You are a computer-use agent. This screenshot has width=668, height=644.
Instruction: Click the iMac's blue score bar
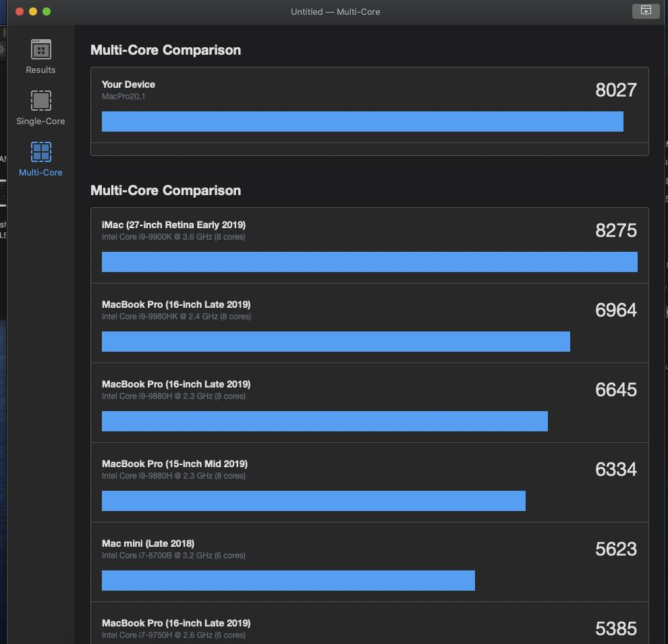click(369, 262)
